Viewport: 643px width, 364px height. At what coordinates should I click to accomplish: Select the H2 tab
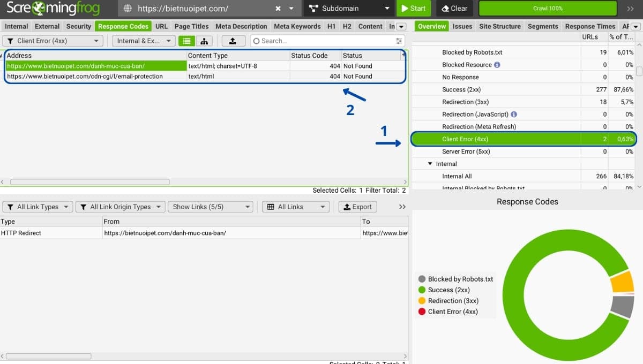(x=347, y=26)
